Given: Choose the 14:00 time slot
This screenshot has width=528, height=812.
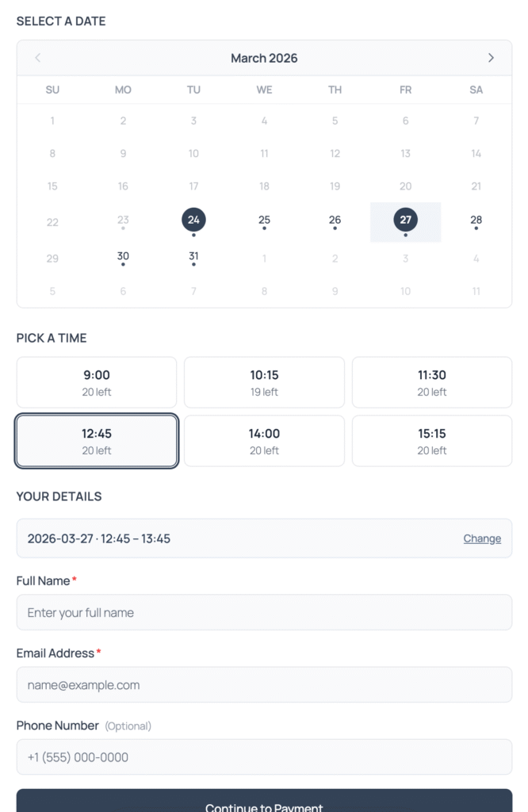Looking at the screenshot, I should click(264, 441).
